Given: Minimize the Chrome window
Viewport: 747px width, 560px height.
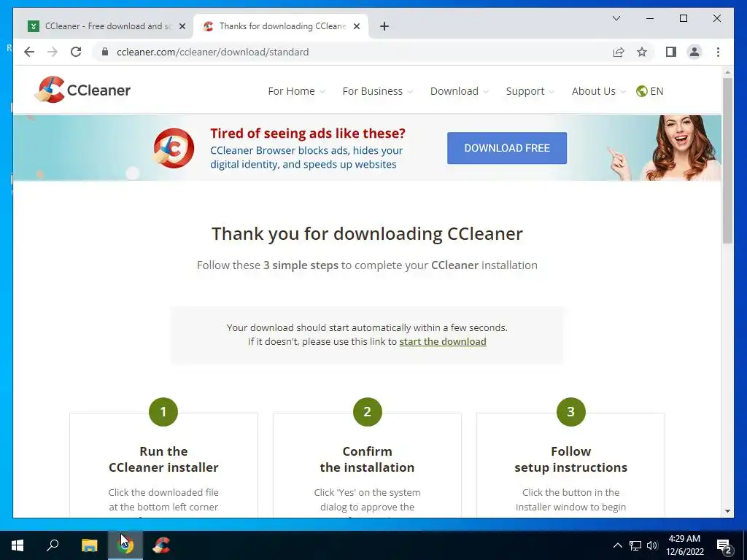Looking at the screenshot, I should point(650,18).
